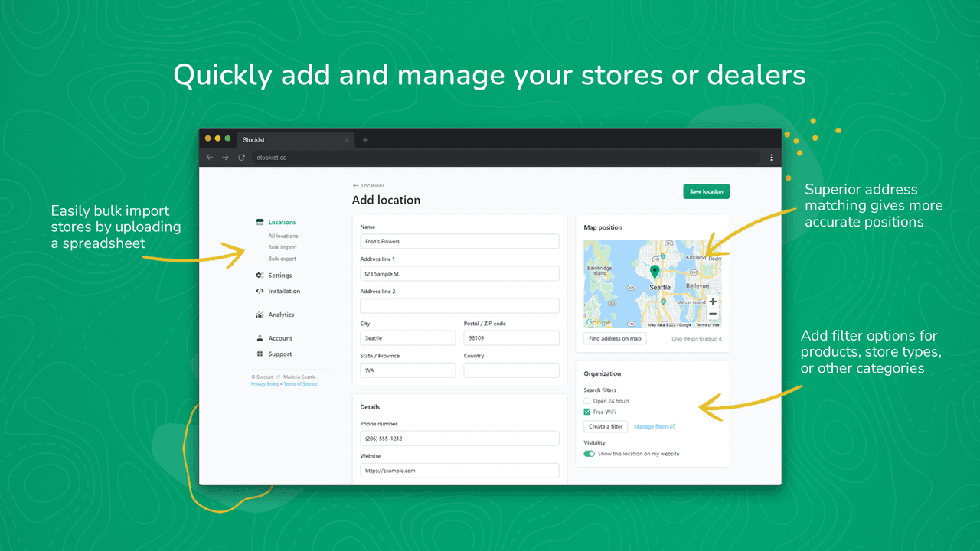Click the Google logo on the map
Screen dimensions: 980x551
598,322
